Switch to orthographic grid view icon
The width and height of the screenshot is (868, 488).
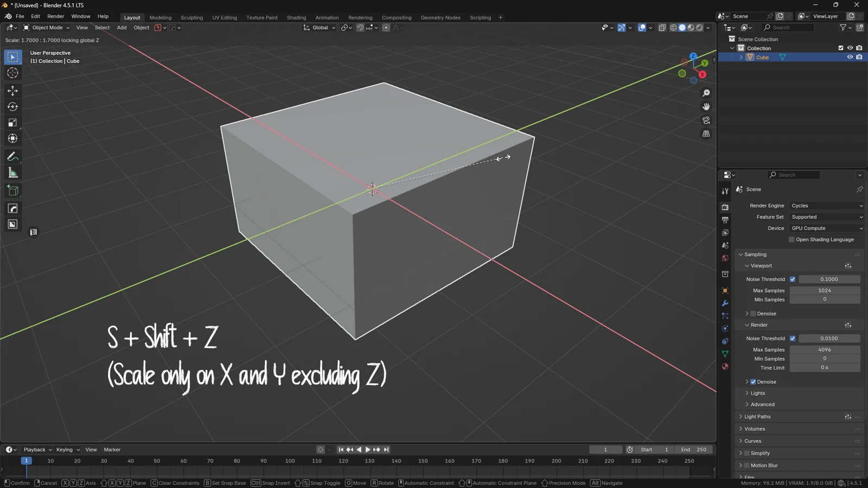[706, 134]
